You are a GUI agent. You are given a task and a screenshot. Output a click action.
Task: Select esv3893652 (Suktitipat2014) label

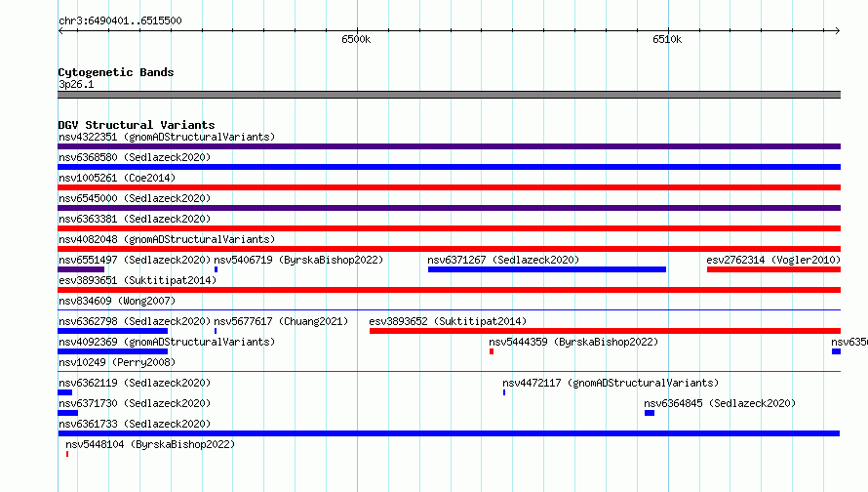[448, 321]
